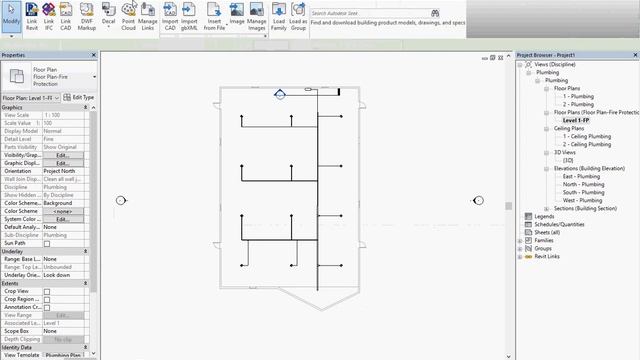This screenshot has height=360, width=640.
Task: Click the Sheets (all) icon
Action: [x=528, y=232]
